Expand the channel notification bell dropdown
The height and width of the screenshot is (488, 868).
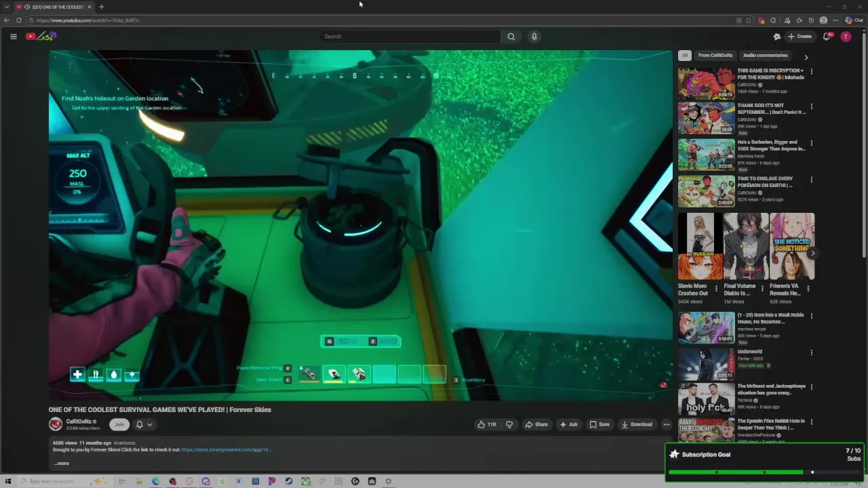tap(144, 424)
